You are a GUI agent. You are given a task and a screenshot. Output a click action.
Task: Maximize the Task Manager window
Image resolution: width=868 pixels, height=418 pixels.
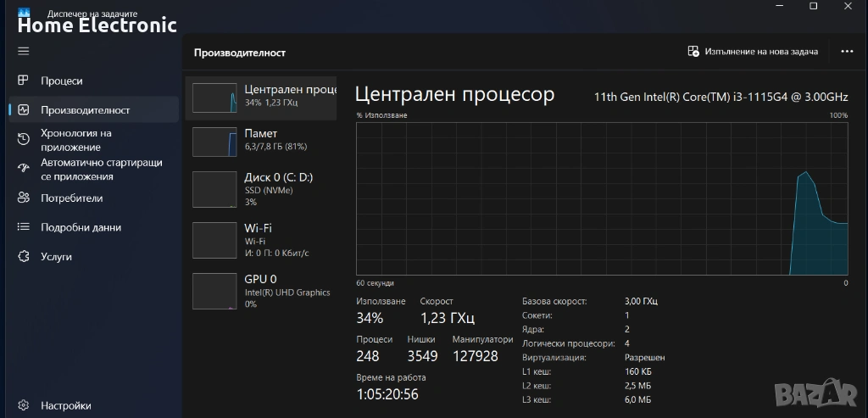(x=813, y=7)
